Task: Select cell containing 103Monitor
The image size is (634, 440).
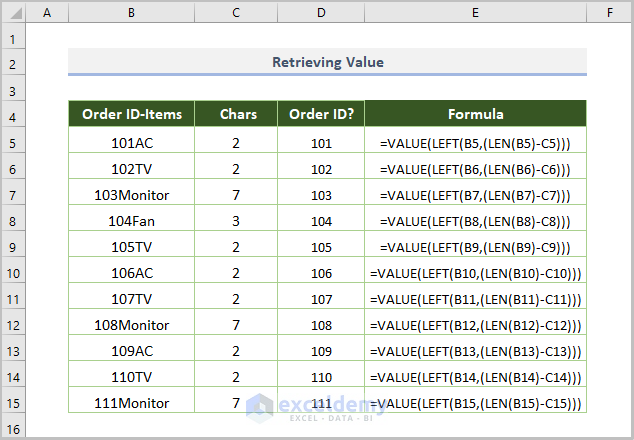Action: point(132,195)
